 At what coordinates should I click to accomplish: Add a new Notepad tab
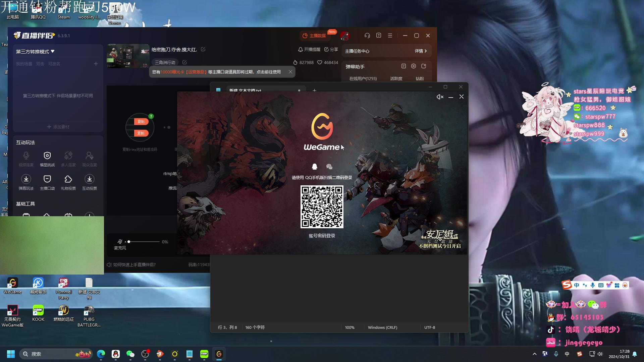(314, 90)
